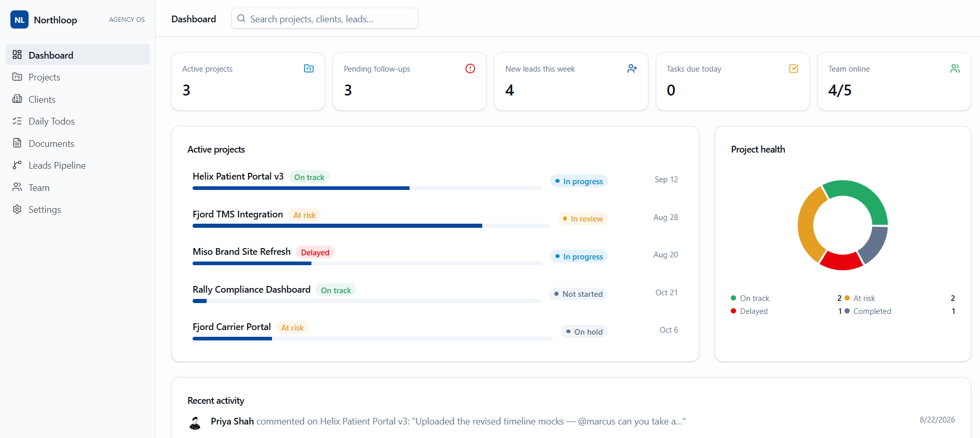The height and width of the screenshot is (438, 980).
Task: Click Priya Shah's avatar in Recent activity
Action: click(195, 423)
